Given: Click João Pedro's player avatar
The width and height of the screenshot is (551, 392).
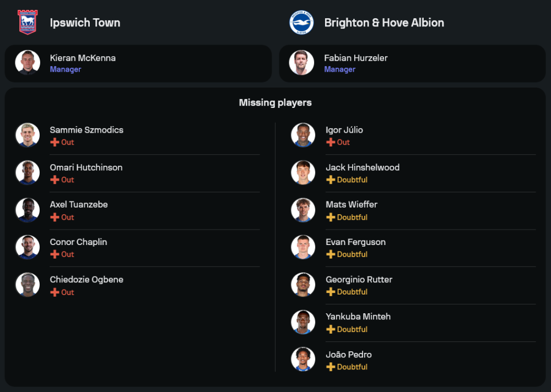Looking at the screenshot, I should coord(302,359).
